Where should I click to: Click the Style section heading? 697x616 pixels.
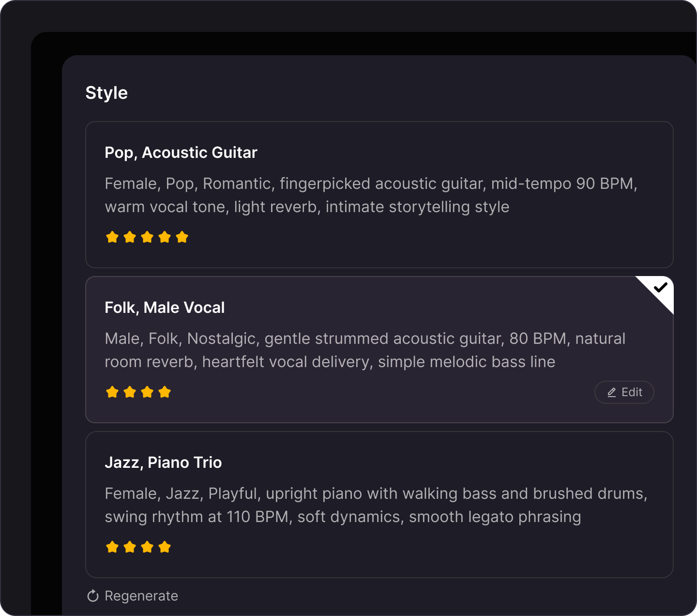pos(106,93)
